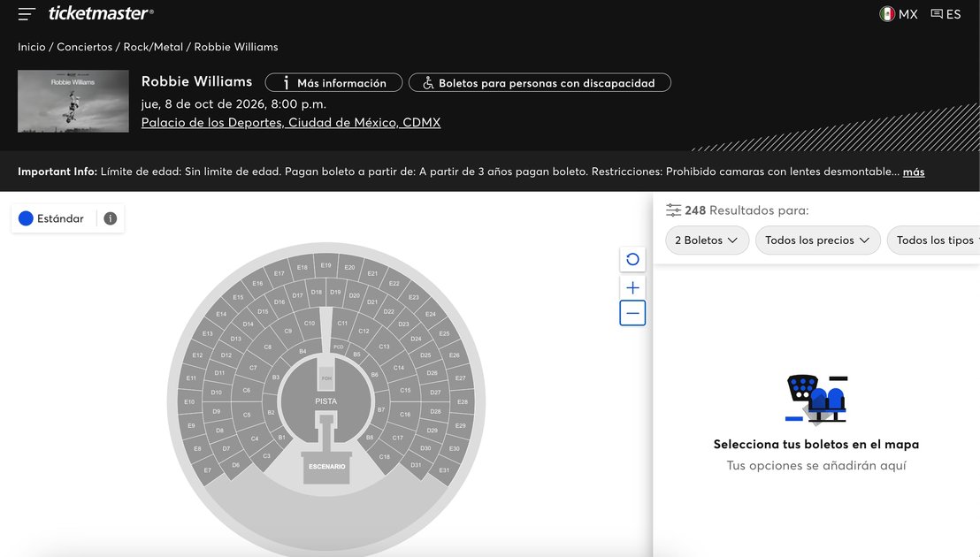
Task: Open Todos los precios dropdown
Action: (818, 240)
